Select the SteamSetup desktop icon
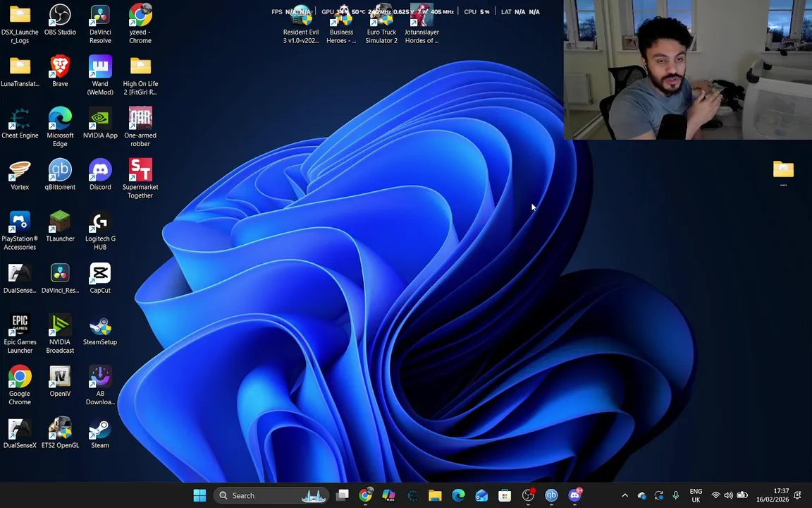 100,330
